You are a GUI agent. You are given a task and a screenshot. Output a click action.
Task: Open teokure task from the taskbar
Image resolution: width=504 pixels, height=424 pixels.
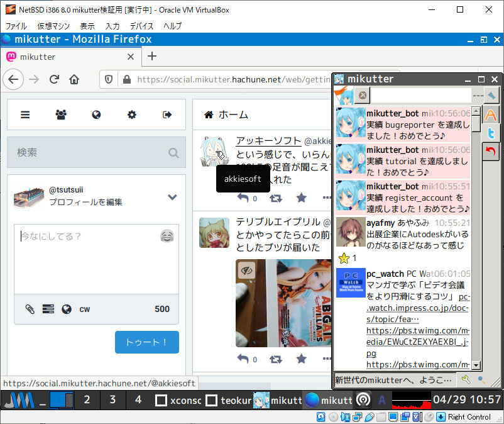pyautogui.click(x=229, y=400)
